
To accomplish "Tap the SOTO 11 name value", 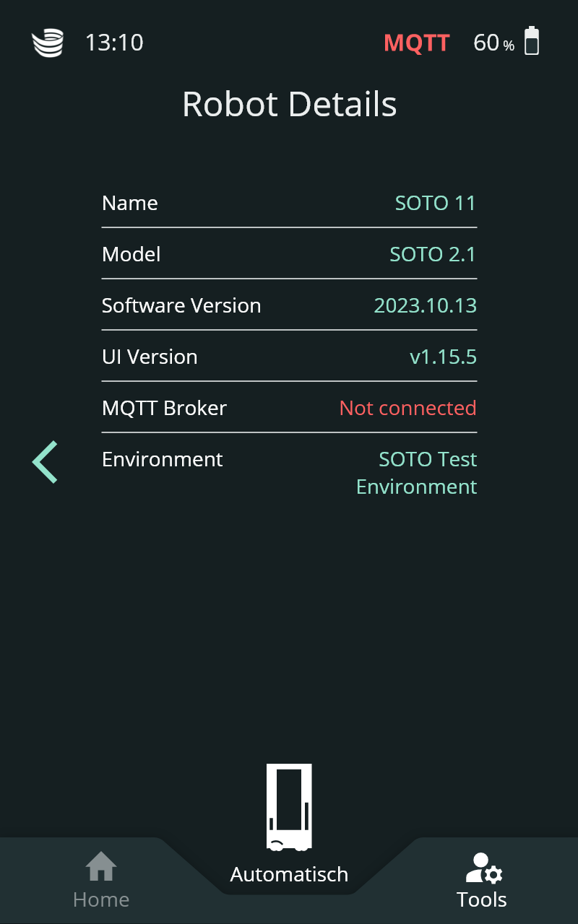I will click(x=435, y=203).
